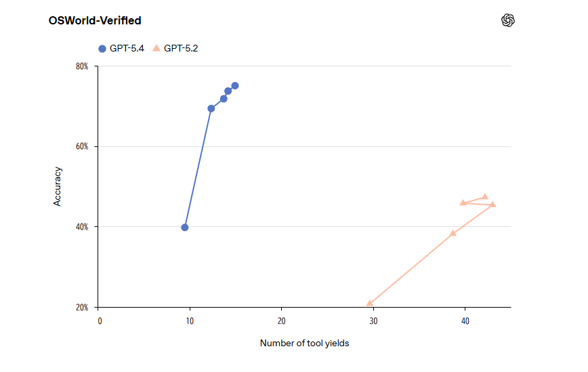Click the 10 x-axis tick label
Image resolution: width=588 pixels, height=372 pixels.
click(x=190, y=321)
